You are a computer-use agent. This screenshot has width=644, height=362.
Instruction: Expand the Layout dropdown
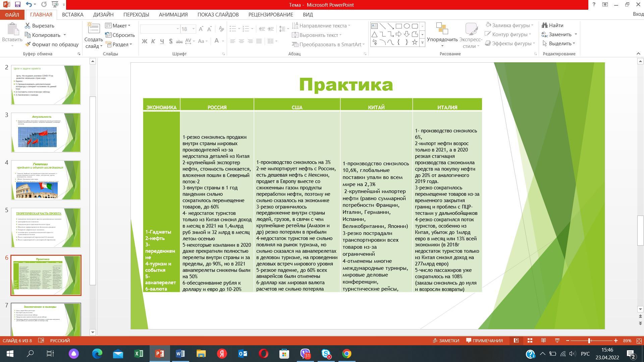[x=129, y=26]
